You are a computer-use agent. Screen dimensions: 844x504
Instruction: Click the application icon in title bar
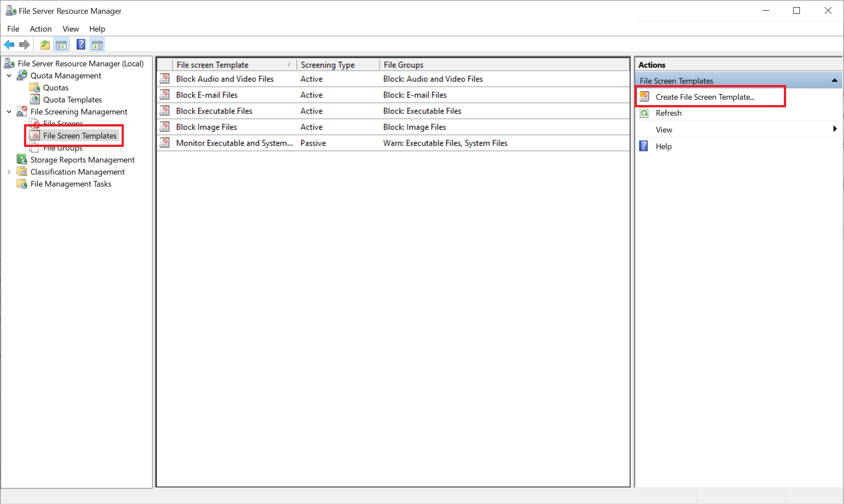click(11, 10)
